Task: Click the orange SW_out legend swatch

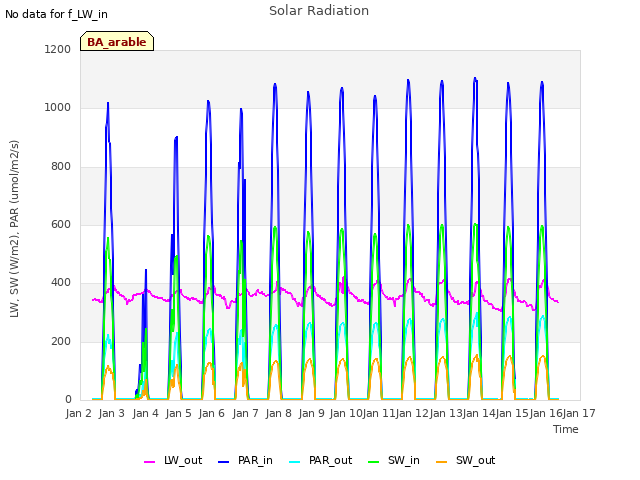Action: coord(442,462)
